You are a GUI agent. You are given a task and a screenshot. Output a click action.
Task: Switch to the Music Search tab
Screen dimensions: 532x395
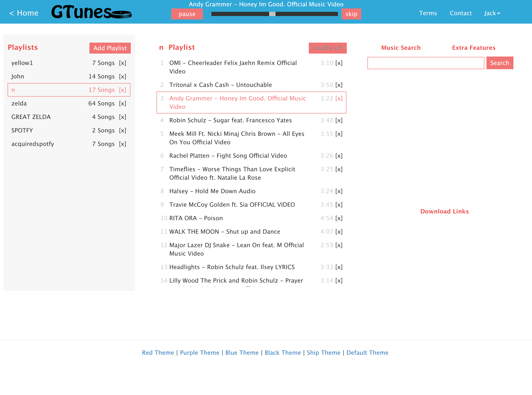[401, 48]
